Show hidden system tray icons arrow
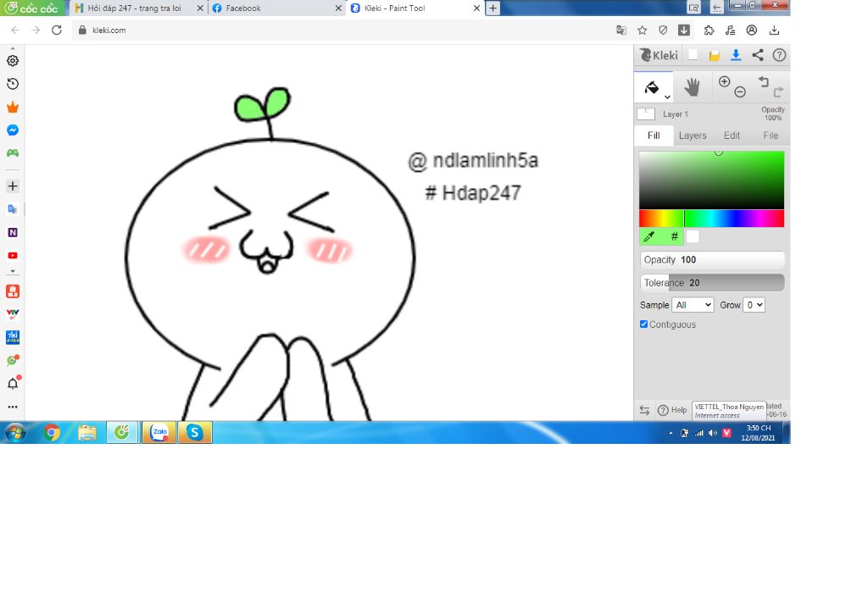Viewport: 868px width, 593px height. point(671,433)
